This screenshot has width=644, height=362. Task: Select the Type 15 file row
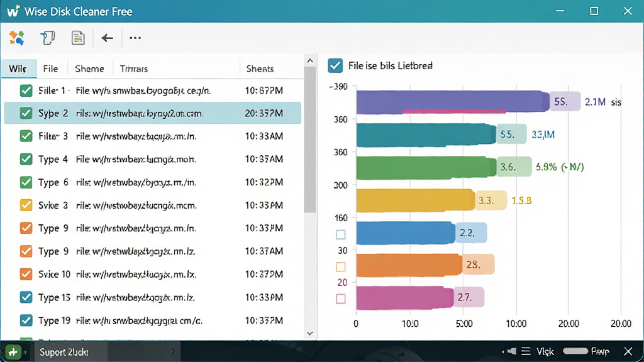coord(152,297)
